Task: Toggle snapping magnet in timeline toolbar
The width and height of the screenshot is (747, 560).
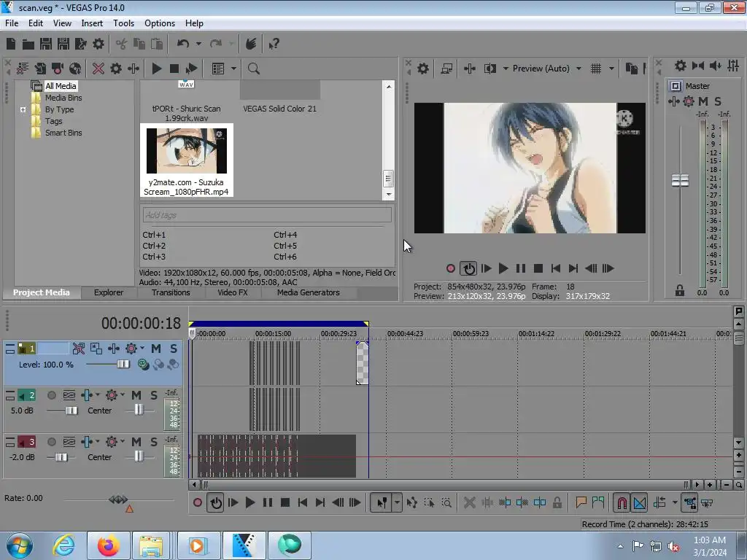Action: click(622, 503)
